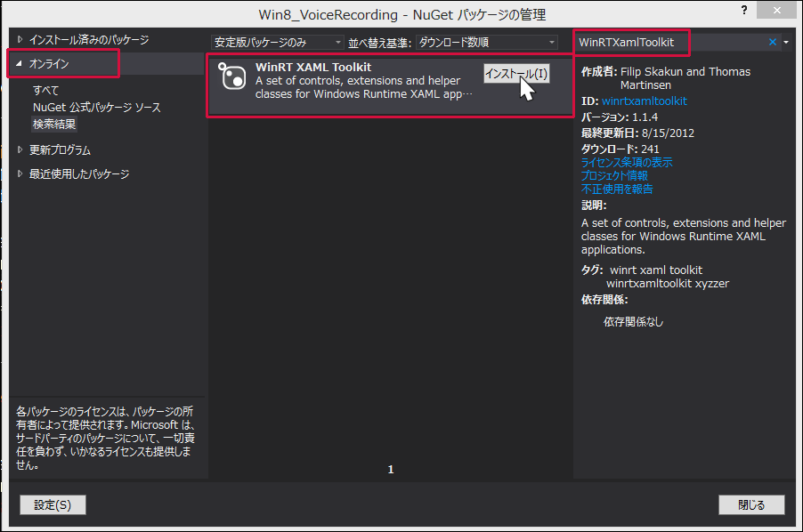Click page number 1 in results
The width and height of the screenshot is (803, 532).
point(391,469)
